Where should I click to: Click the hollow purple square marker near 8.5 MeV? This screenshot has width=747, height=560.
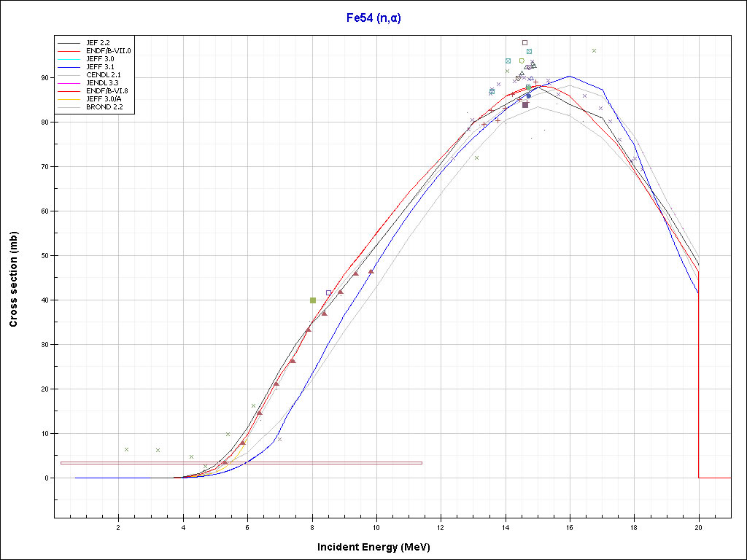pyautogui.click(x=328, y=292)
